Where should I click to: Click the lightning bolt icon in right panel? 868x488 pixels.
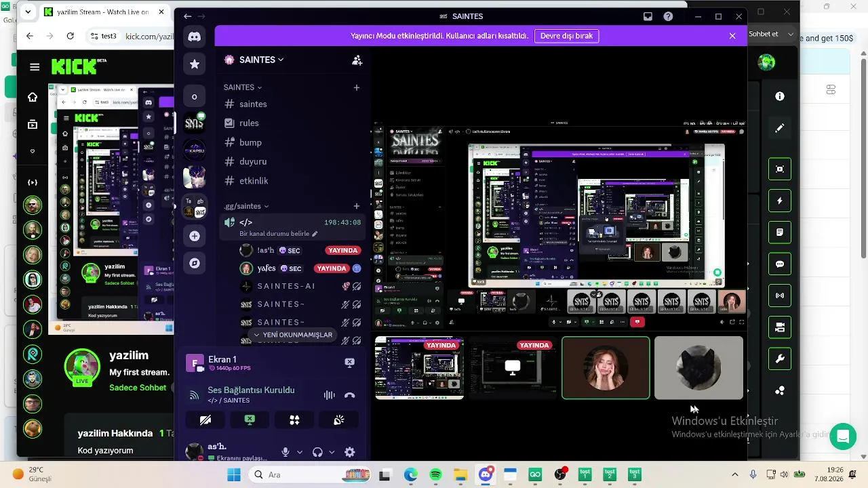[780, 201]
